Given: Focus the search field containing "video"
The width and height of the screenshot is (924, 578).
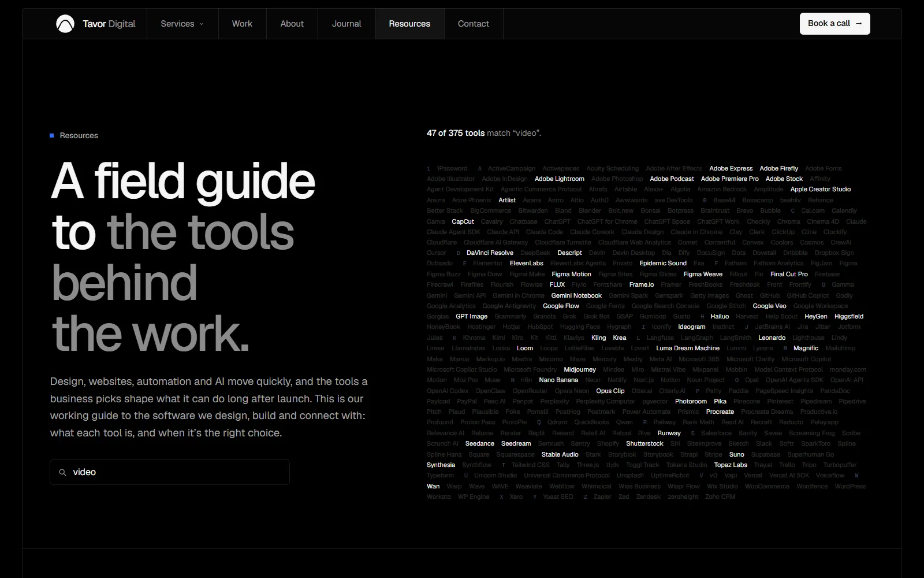Looking at the screenshot, I should [170, 472].
